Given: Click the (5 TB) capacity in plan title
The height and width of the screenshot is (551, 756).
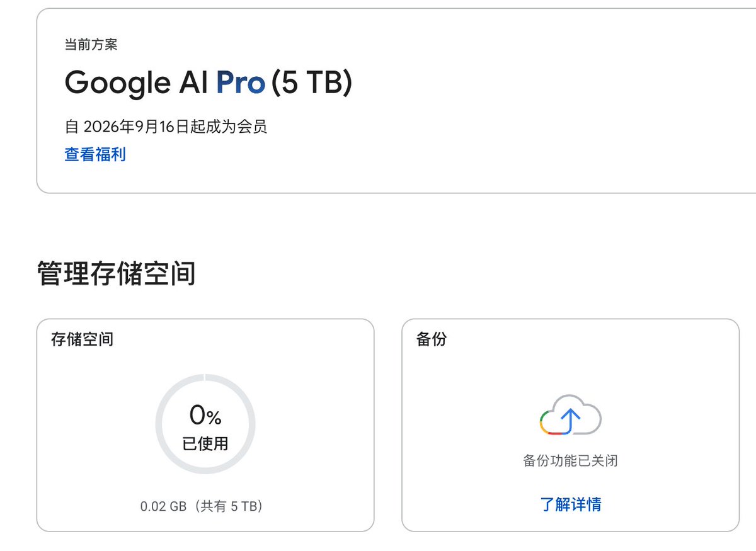Looking at the screenshot, I should point(311,82).
